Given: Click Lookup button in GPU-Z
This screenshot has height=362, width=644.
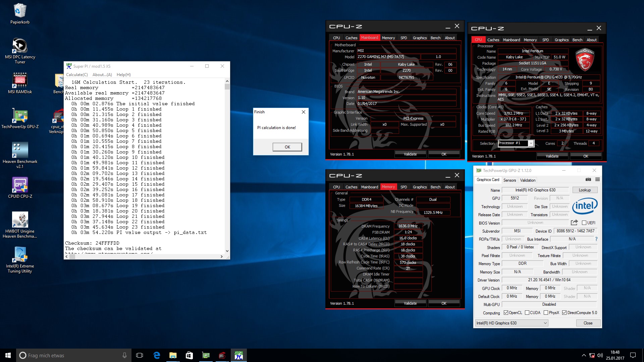Looking at the screenshot, I should pyautogui.click(x=585, y=190).
